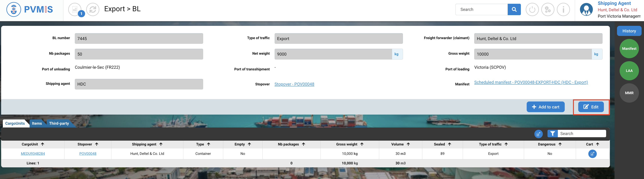Add MEDU9348284 row to cart

pyautogui.click(x=592, y=154)
